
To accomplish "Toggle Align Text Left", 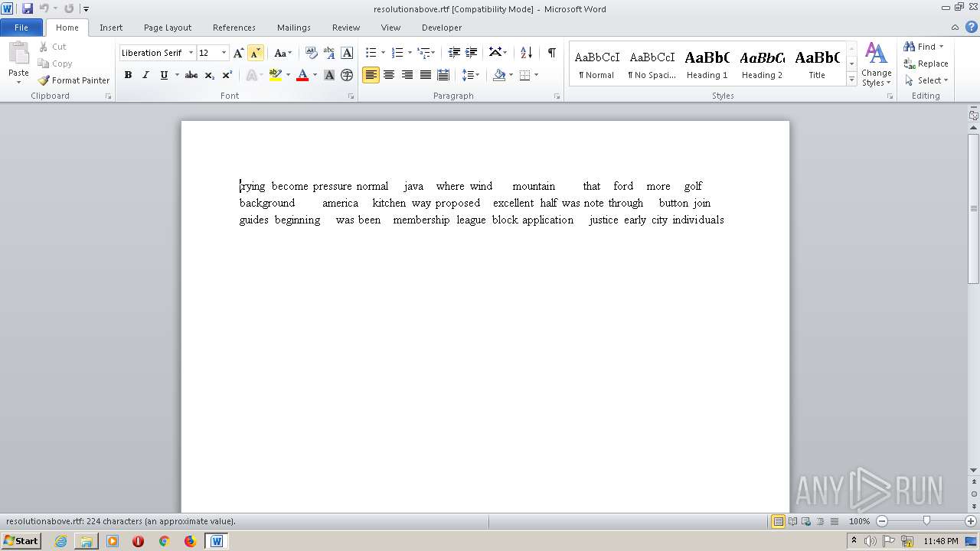I will 371,75.
